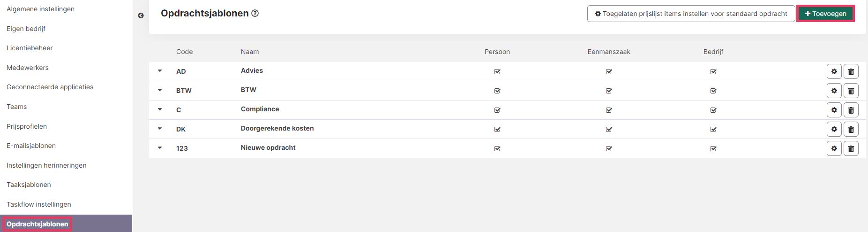868x232 pixels.
Task: Click the Toevoegen button
Action: [825, 14]
